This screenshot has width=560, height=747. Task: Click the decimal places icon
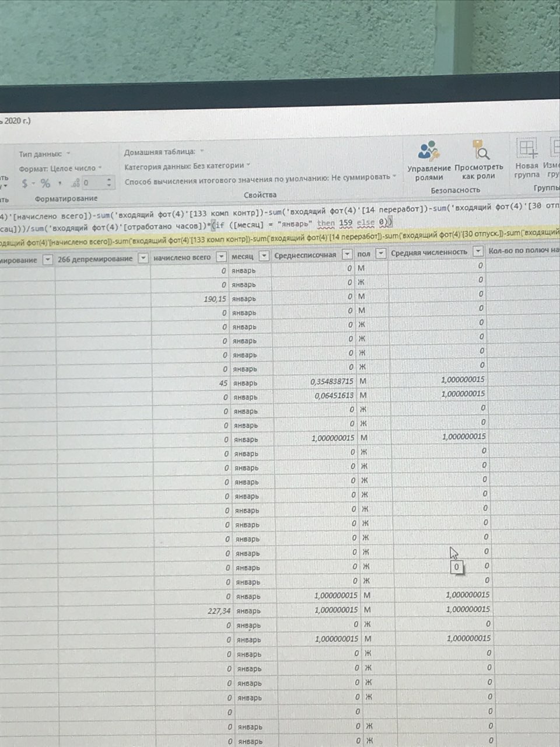[76, 183]
